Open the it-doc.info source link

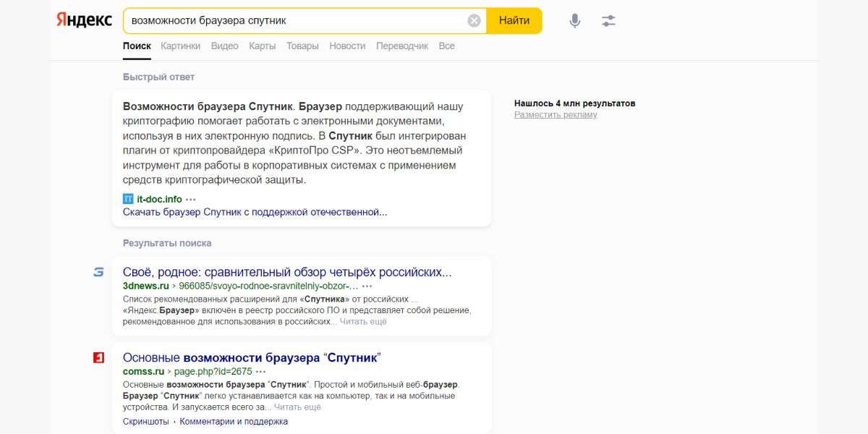pos(159,199)
